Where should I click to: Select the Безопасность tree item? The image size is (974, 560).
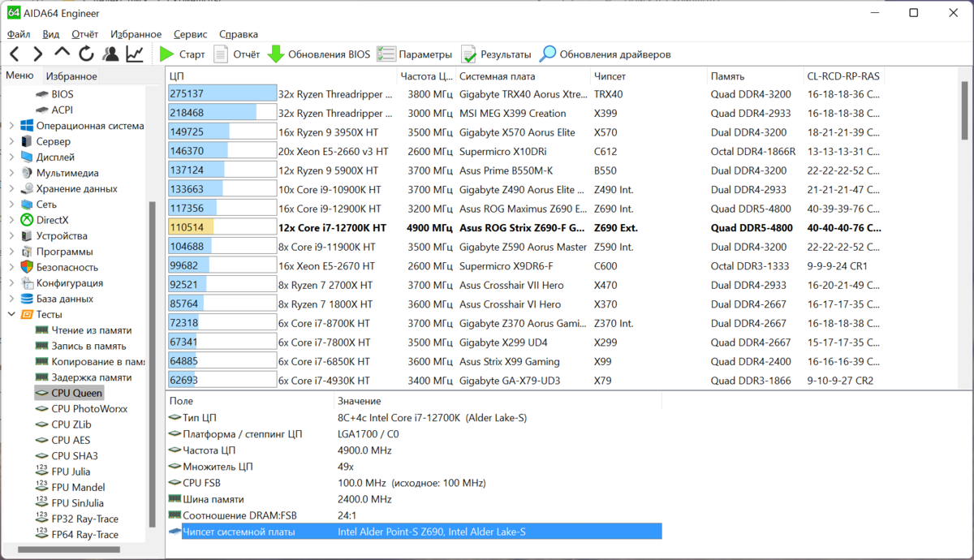(67, 267)
